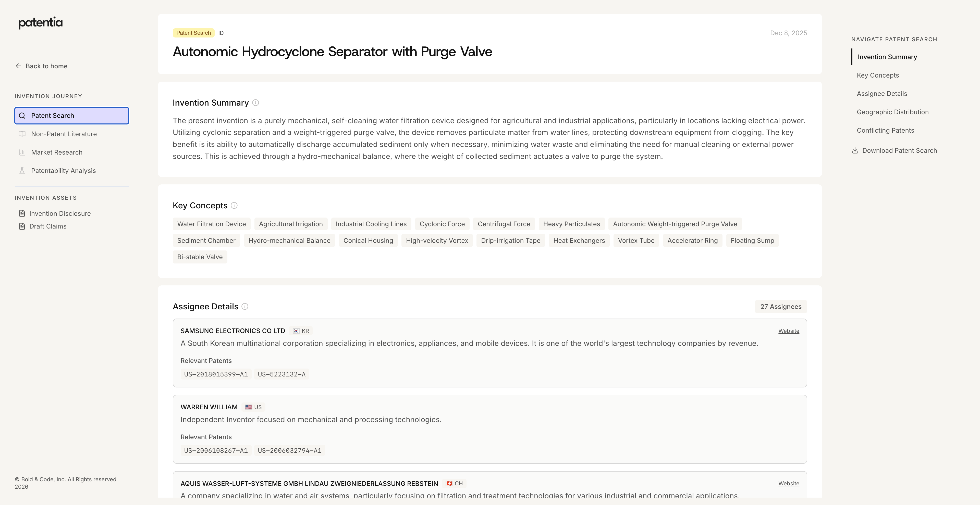Open patent US-2018015399-A1
Image resolution: width=980 pixels, height=505 pixels.
tap(216, 374)
